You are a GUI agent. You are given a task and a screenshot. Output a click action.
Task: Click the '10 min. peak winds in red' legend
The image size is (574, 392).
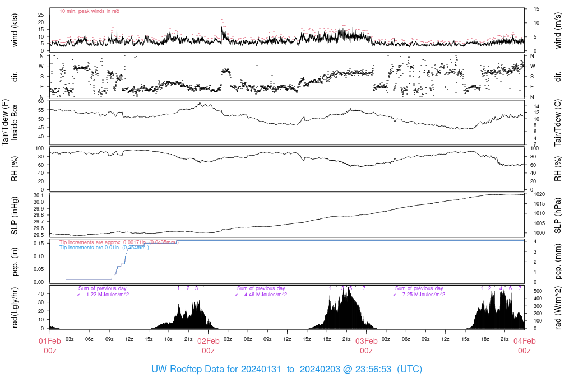point(89,11)
